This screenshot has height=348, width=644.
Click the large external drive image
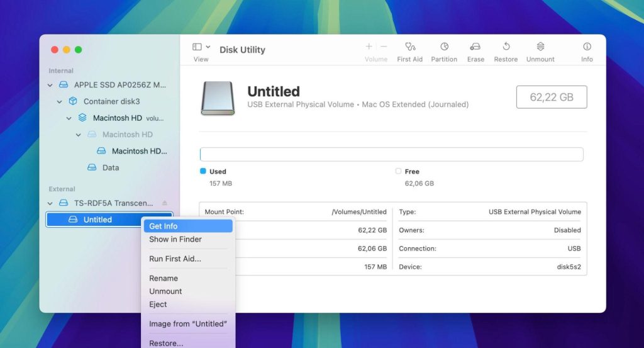218,98
